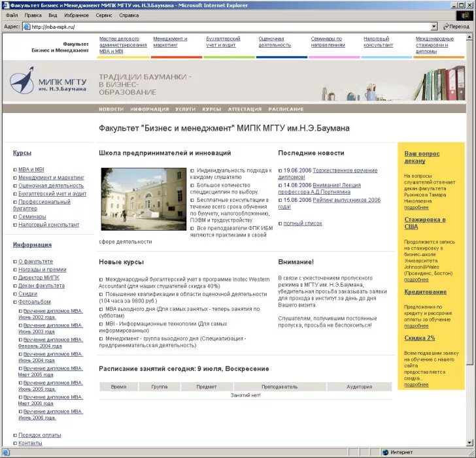Viewport: 476px width, 458px height.
Task: Open the top Налоговый консультант link
Action: click(x=378, y=42)
